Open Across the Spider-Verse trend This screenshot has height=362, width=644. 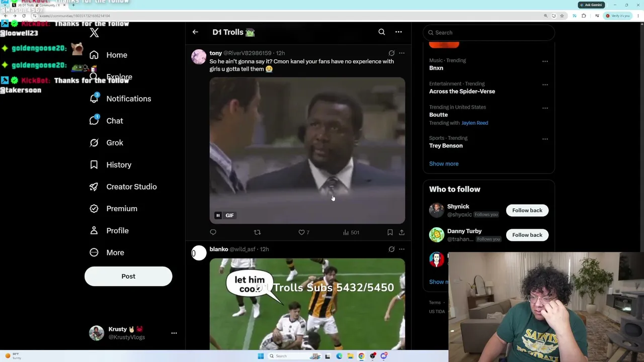[462, 92]
